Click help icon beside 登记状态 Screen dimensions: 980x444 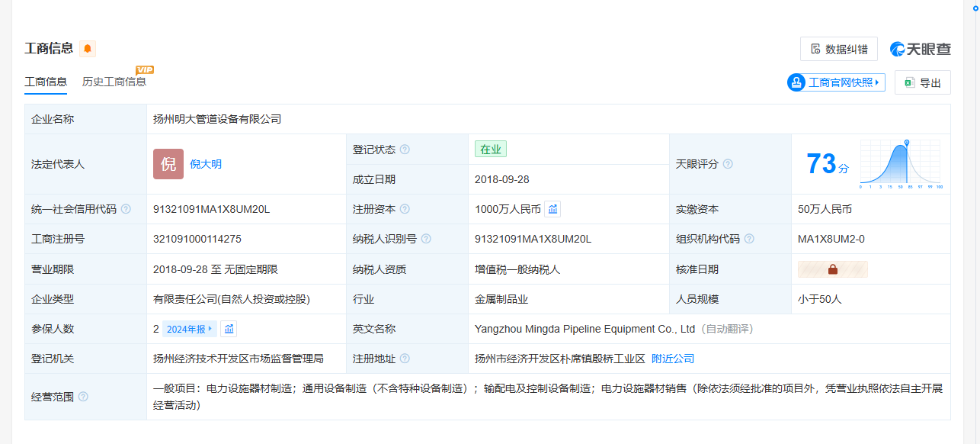(x=405, y=150)
